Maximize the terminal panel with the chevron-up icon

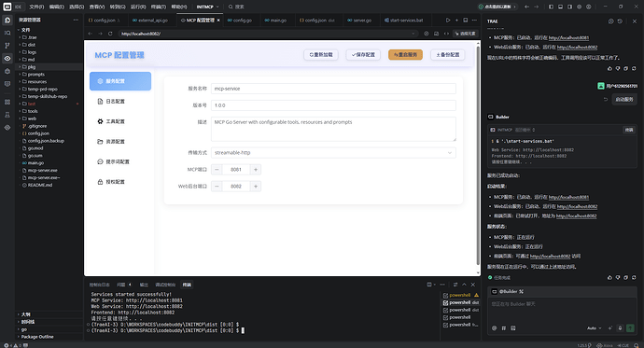click(464, 285)
